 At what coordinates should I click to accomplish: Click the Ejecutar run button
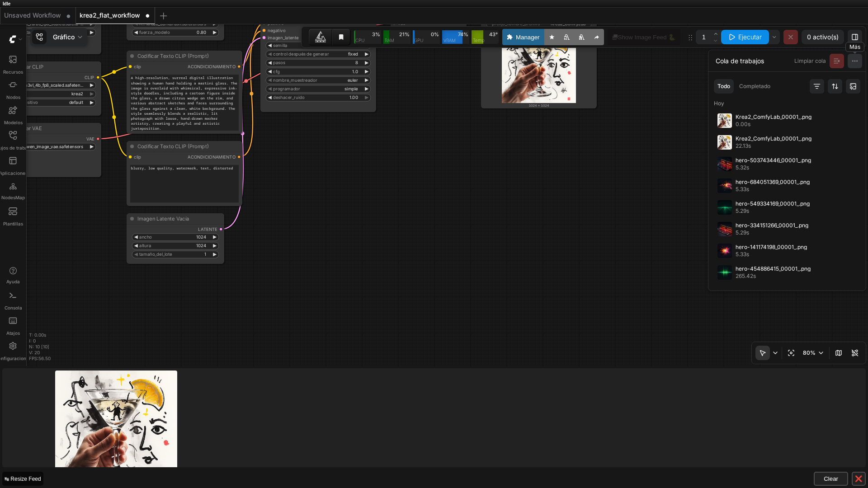click(745, 37)
